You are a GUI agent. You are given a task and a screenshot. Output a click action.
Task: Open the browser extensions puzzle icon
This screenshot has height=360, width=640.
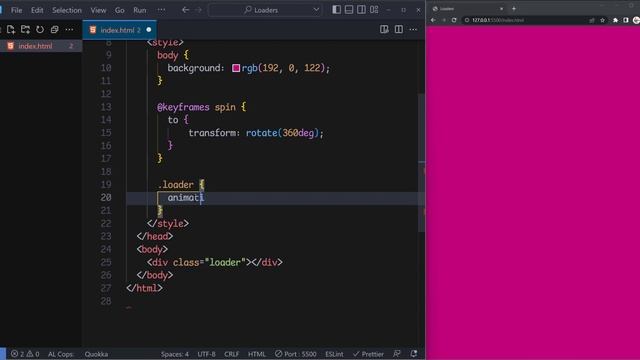pyautogui.click(x=616, y=20)
